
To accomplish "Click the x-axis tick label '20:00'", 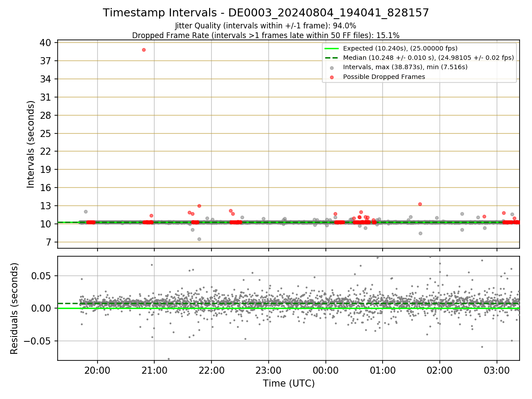I will [97, 370].
